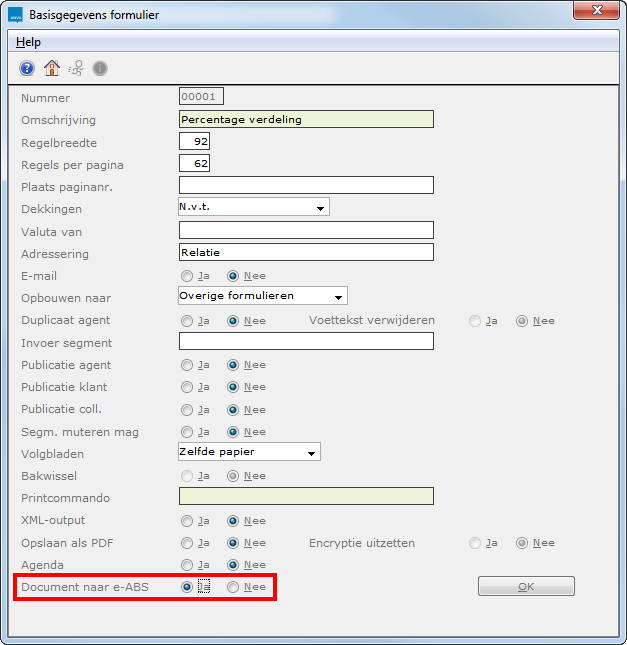The image size is (627, 645).
Task: Click the Omschrijving field with Percentage verdeling
Action: point(306,119)
